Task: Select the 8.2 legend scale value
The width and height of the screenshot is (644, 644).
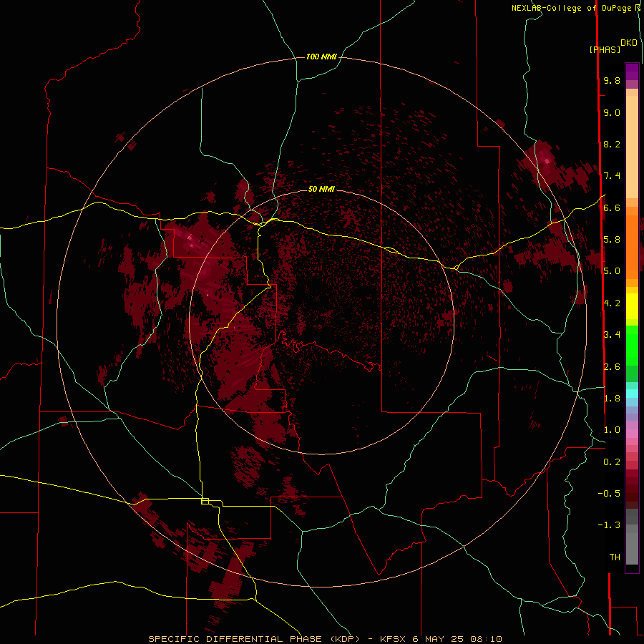Action: pyautogui.click(x=612, y=144)
